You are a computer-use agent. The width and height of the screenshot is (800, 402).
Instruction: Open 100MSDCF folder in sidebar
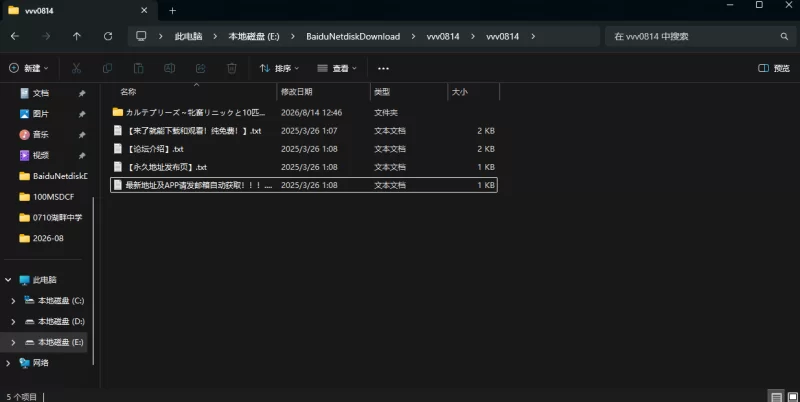point(46,197)
